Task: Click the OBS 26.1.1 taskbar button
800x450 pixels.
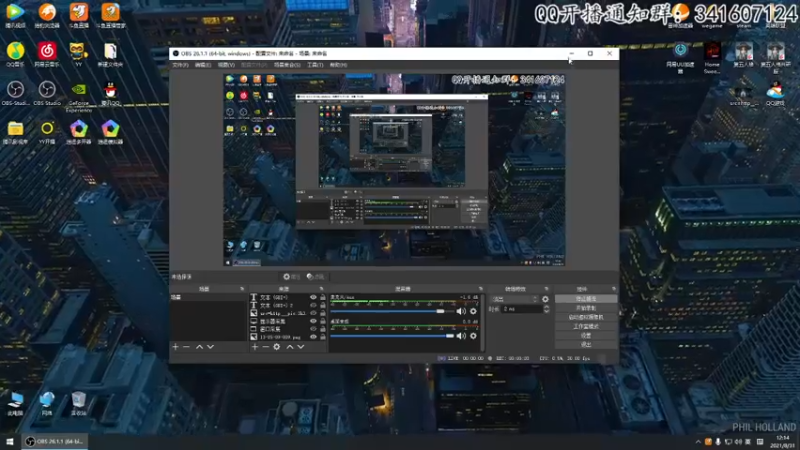Action: click(54, 441)
